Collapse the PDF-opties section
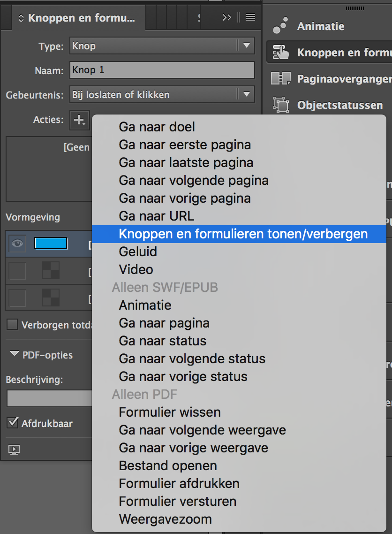The width and height of the screenshot is (392, 534). click(15, 355)
